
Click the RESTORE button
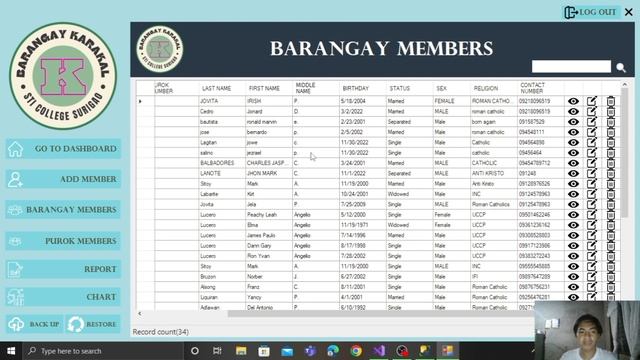93,324
